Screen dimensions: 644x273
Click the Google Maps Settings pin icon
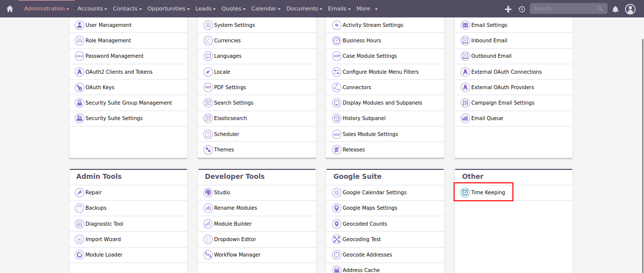tap(336, 208)
